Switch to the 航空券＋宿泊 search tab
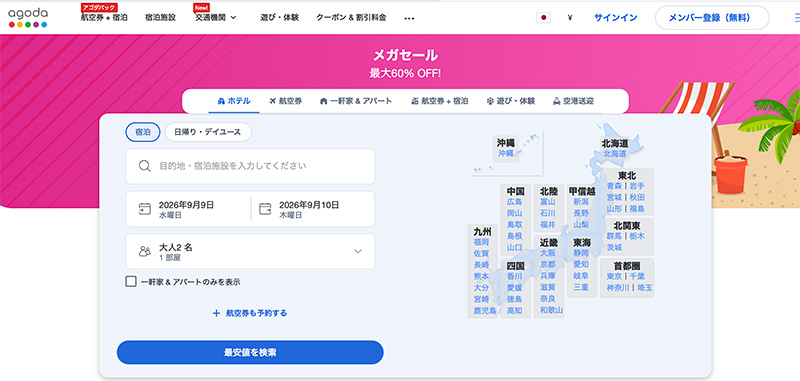800x381 pixels. tap(440, 101)
